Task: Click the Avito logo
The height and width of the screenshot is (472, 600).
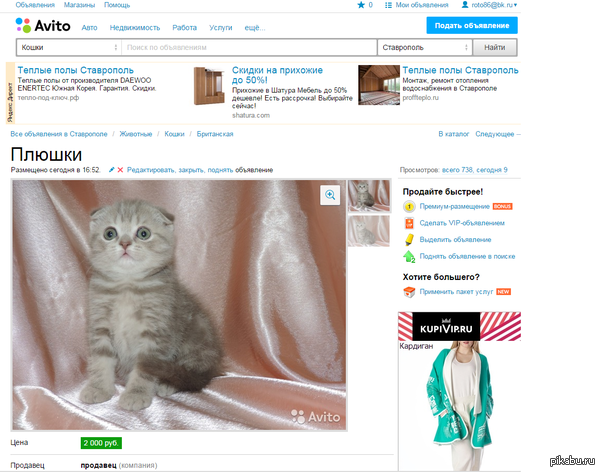Action: [x=43, y=26]
